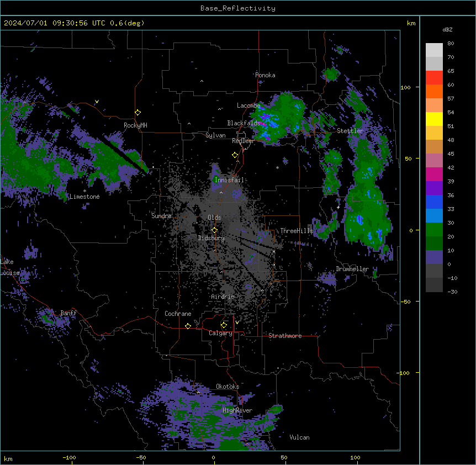The width and height of the screenshot is (476, 465).
Task: Click the -50 tick label on the right axis
Action: [405, 302]
